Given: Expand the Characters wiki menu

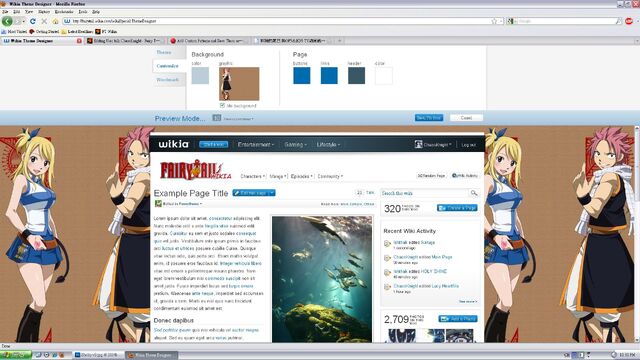Looking at the screenshot, I should tap(253, 176).
